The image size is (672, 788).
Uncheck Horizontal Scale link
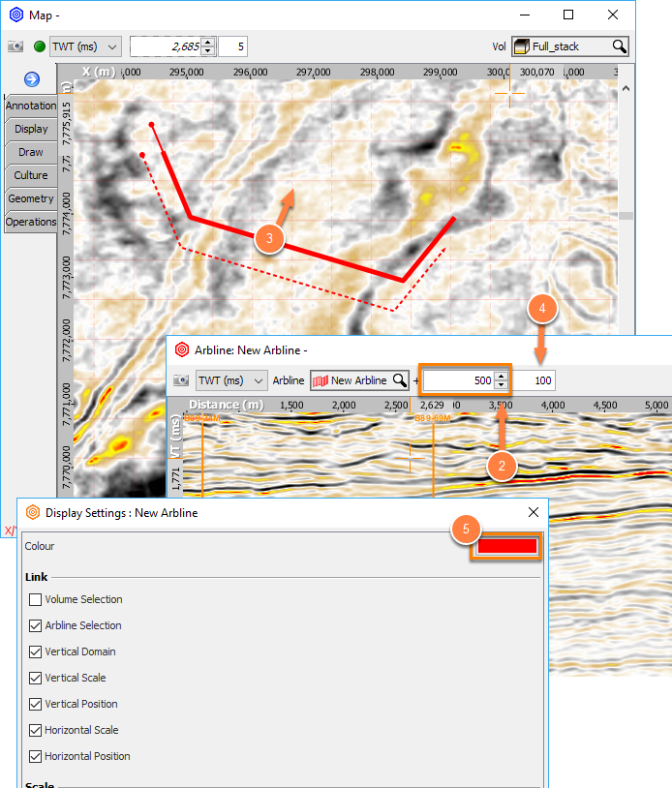35,730
